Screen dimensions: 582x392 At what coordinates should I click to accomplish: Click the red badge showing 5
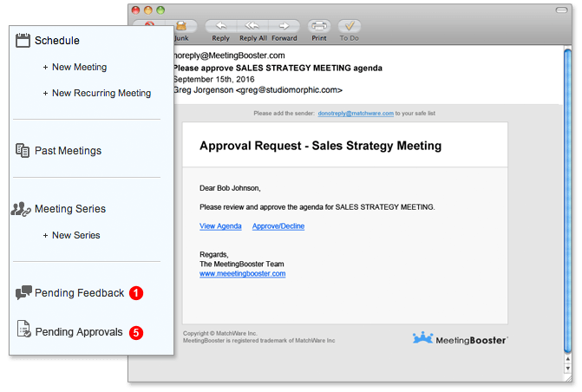click(136, 332)
